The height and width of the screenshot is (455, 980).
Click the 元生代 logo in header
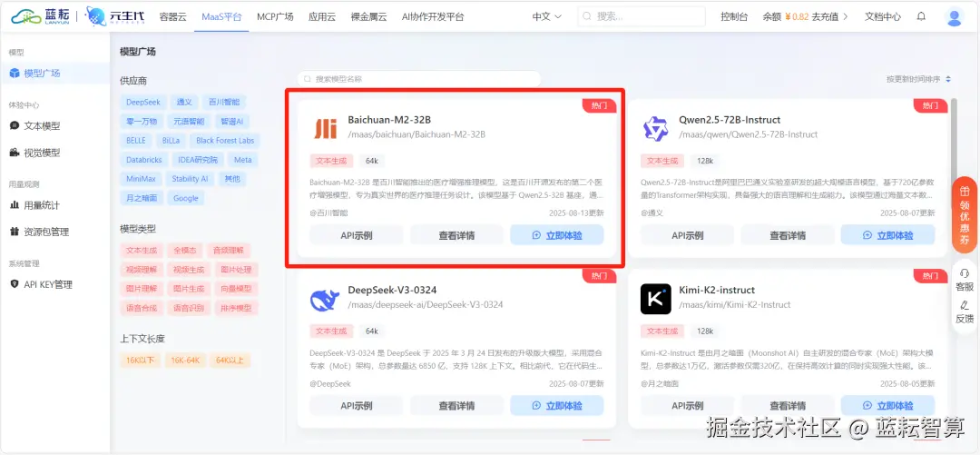pos(115,16)
